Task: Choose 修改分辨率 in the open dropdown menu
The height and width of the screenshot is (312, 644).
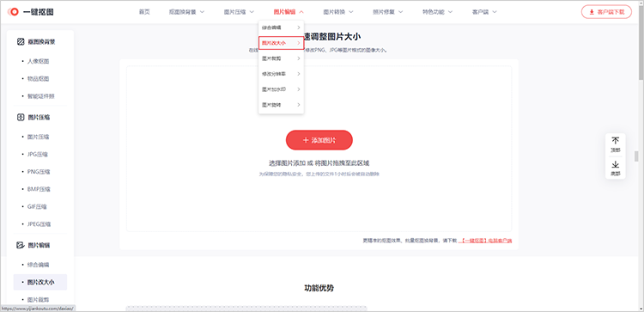Action: (282, 74)
